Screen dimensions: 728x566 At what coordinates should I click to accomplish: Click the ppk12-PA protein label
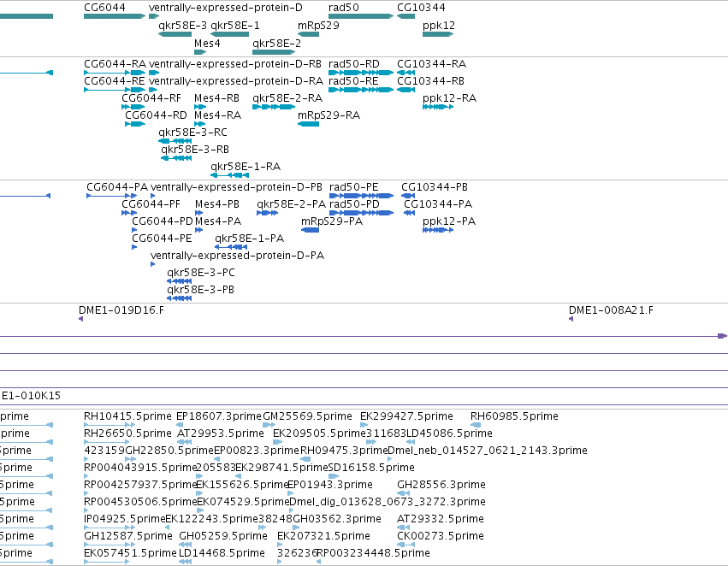coord(449,221)
